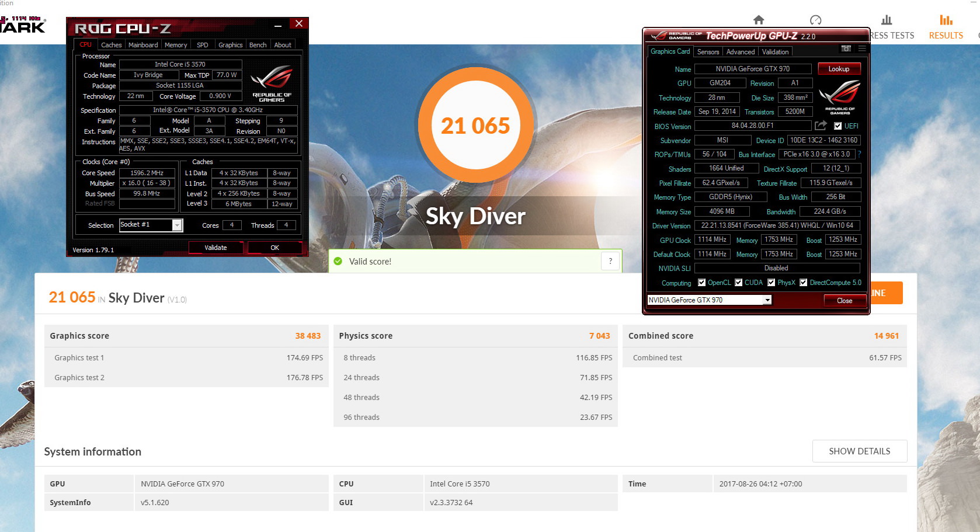Switch to the Graphics tab in CPU-Z
The height and width of the screenshot is (532, 980).
point(231,45)
